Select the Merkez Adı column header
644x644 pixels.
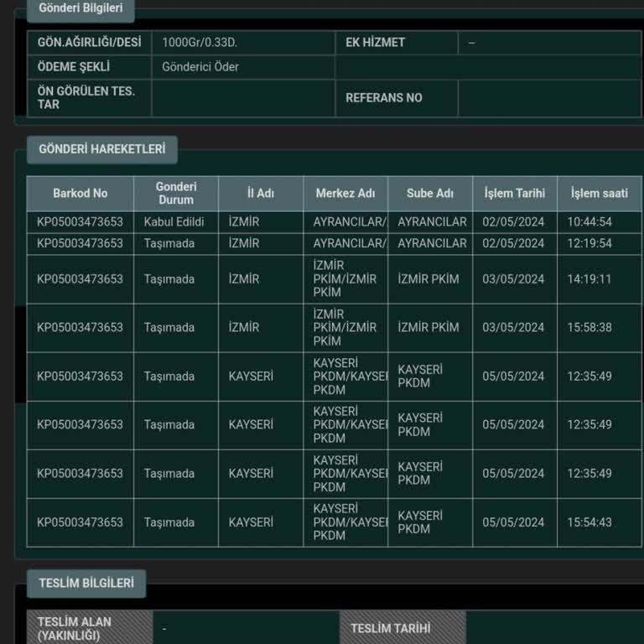(x=345, y=194)
